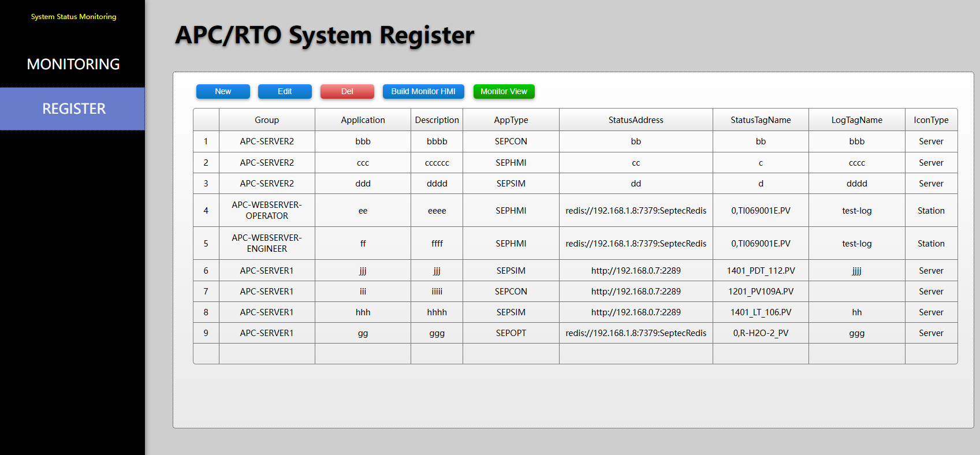Click the Application column header
The image size is (980, 455).
363,120
